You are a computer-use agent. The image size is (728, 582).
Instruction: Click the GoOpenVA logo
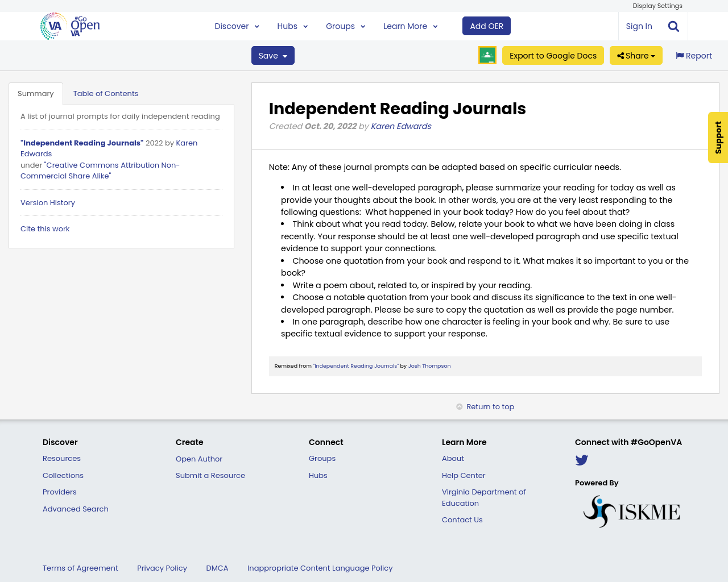(68, 25)
